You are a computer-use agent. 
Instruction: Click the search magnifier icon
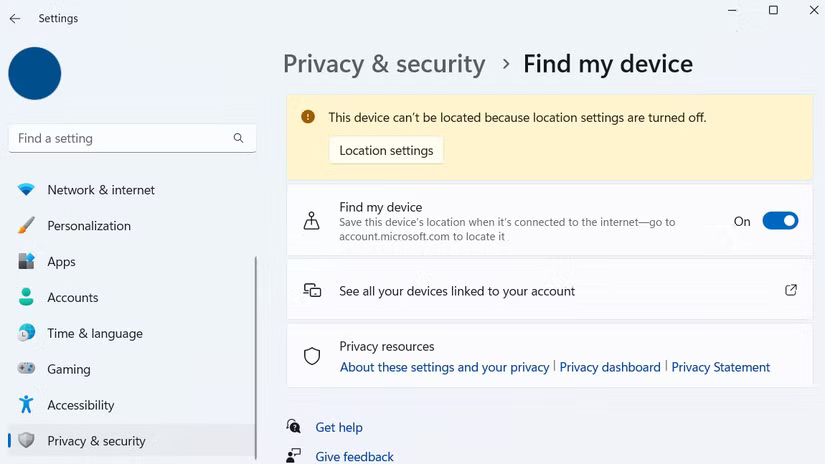[238, 138]
